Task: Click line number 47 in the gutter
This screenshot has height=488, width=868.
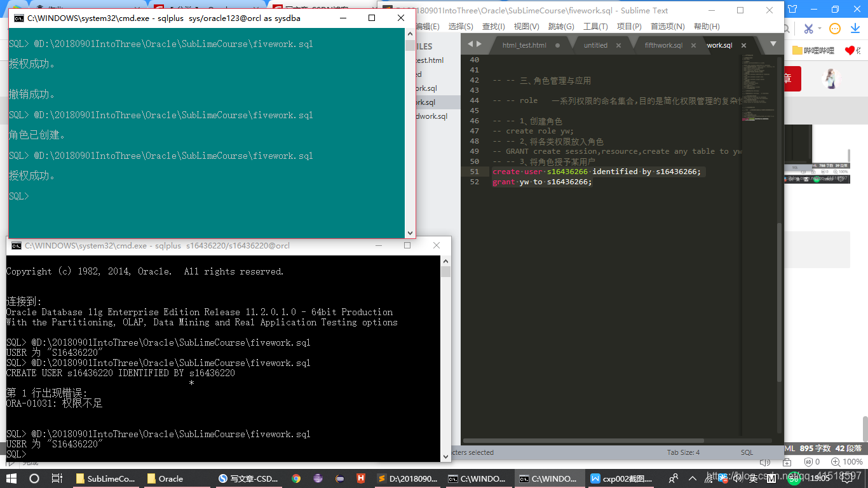Action: click(x=474, y=131)
